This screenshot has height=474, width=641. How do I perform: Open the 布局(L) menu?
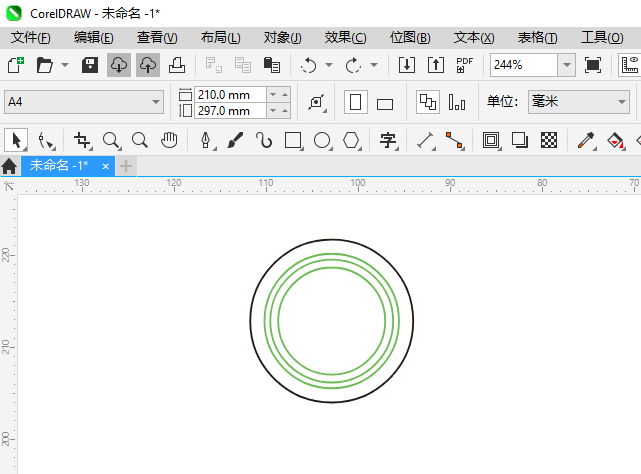[x=220, y=38]
